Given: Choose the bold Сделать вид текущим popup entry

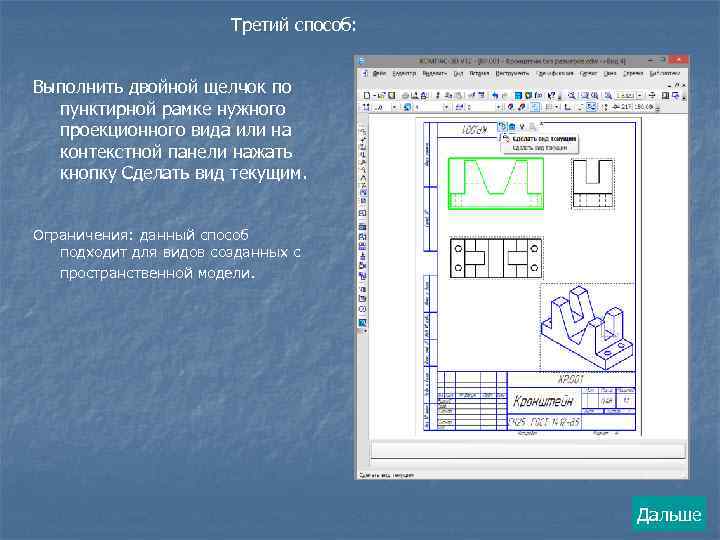Looking at the screenshot, I should [x=544, y=139].
